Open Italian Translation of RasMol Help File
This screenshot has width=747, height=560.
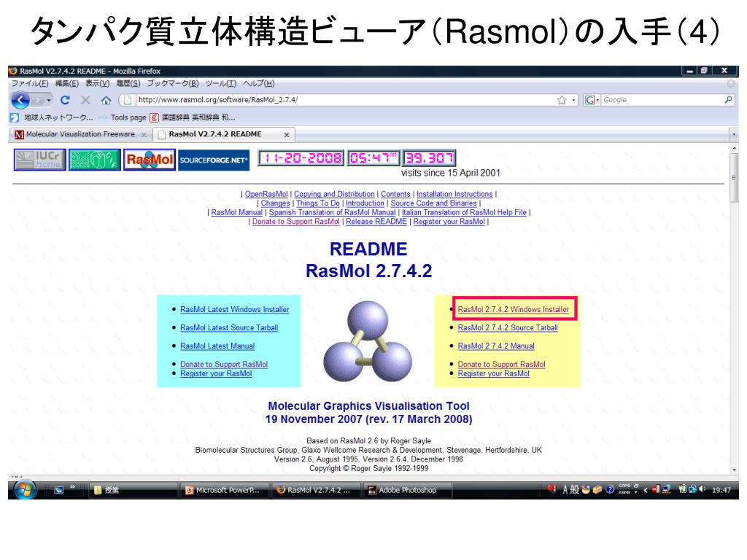pyautogui.click(x=464, y=212)
